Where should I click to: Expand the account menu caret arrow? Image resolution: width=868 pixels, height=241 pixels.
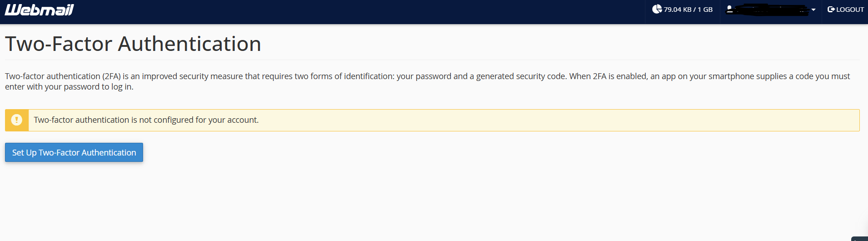pos(813,10)
